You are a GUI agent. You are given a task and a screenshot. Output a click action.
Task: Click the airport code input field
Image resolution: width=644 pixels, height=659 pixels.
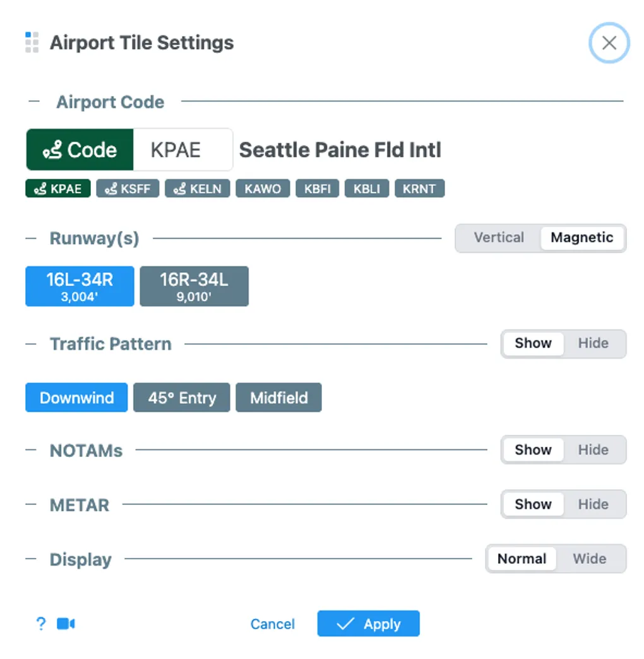coord(183,150)
